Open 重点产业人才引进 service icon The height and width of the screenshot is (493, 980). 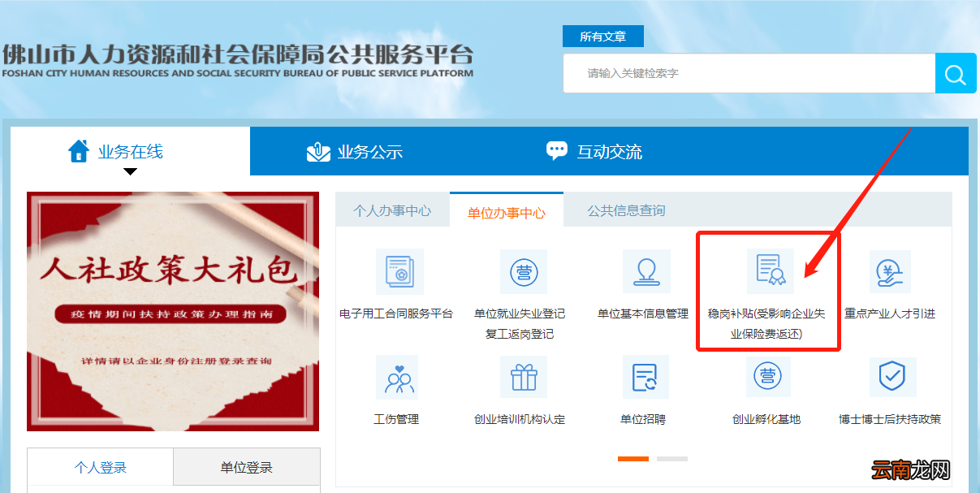pyautogui.click(x=891, y=272)
